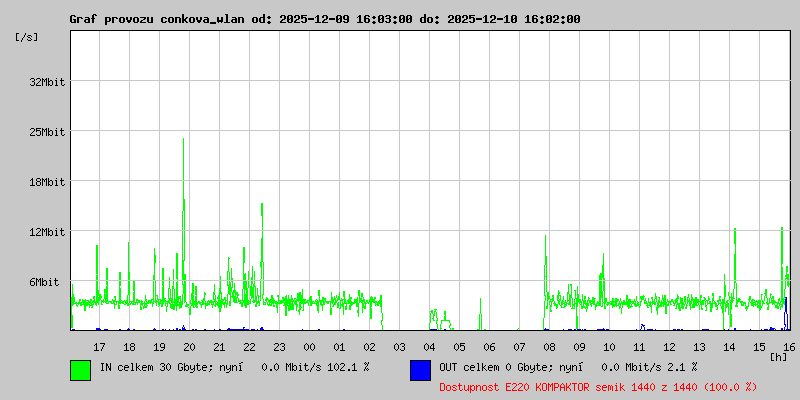Click hour label '22' on time axis
This screenshot has height=400, width=800.
(x=249, y=347)
